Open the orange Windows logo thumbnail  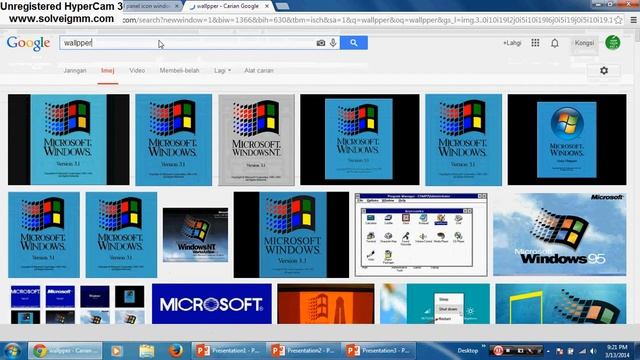(326, 304)
